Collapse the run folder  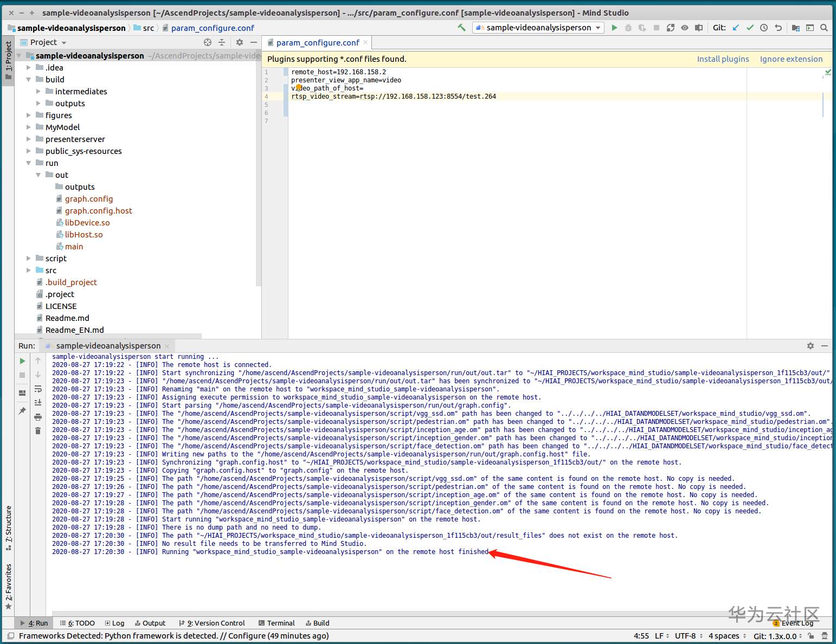point(29,163)
